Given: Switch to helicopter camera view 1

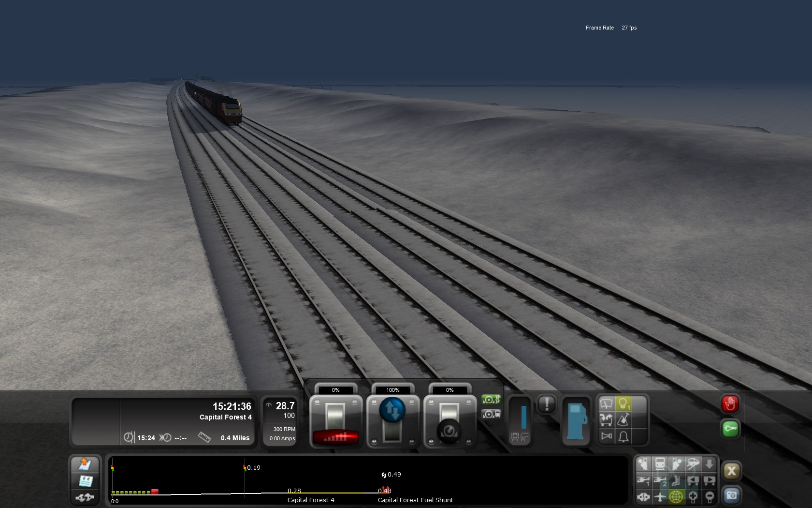Looking at the screenshot, I should coord(643,480).
